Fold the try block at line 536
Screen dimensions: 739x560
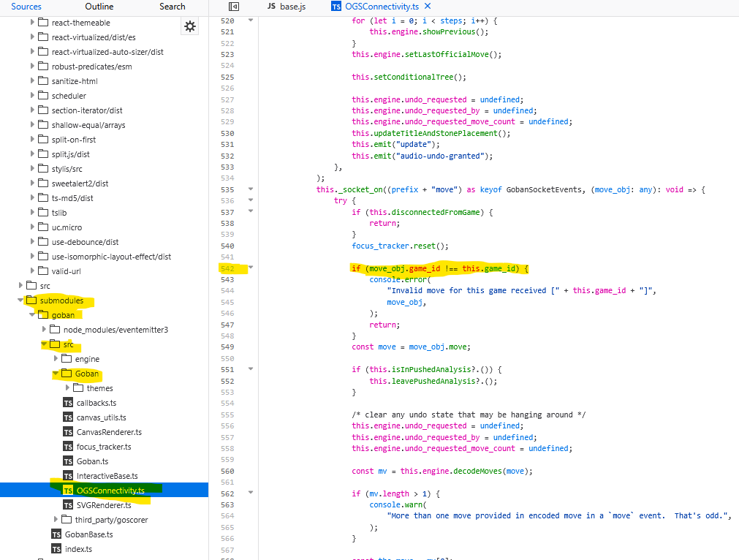coord(251,200)
